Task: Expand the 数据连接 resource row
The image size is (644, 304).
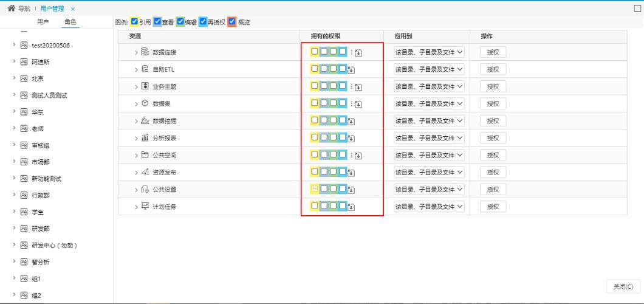Action: point(136,52)
